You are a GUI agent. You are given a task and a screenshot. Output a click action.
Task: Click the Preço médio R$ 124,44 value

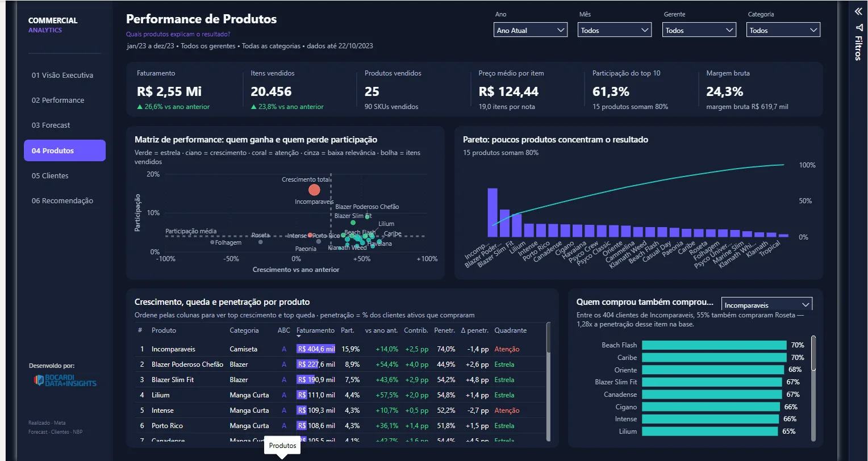(508, 91)
